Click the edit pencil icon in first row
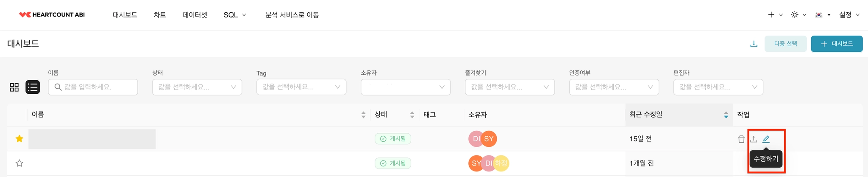The height and width of the screenshot is (177, 868). tap(766, 139)
